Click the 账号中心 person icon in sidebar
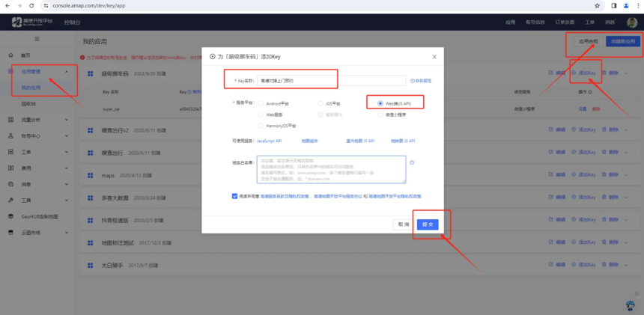644x315 pixels. [x=10, y=136]
